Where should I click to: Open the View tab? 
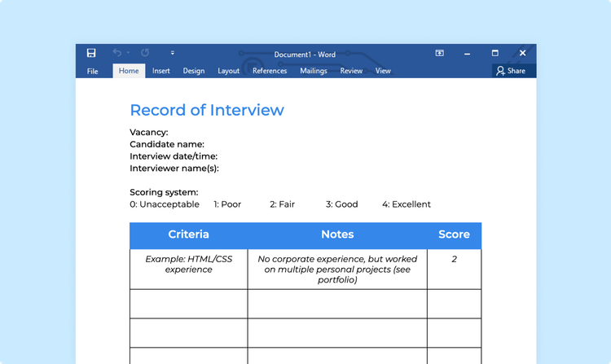coord(383,71)
